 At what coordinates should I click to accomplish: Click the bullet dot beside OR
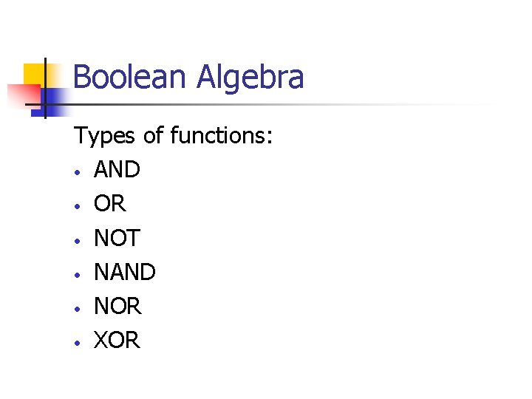pos(78,206)
